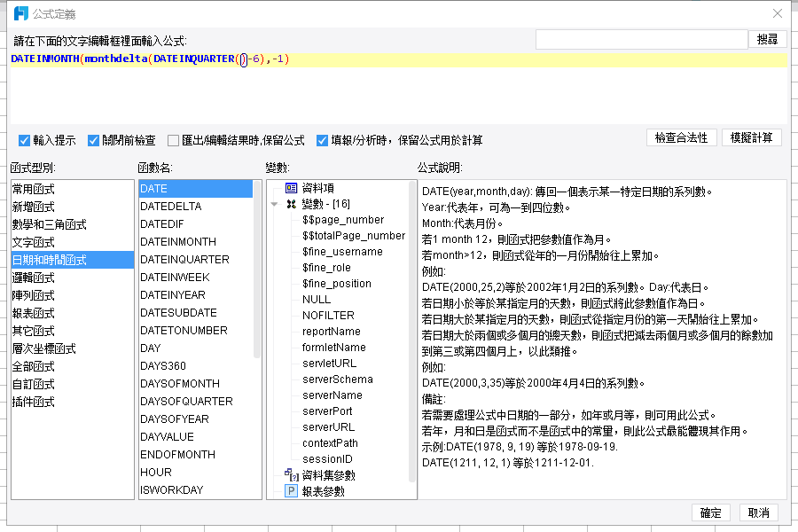Click the 模擬計算 button
This screenshot has width=798, height=532.
click(x=751, y=137)
